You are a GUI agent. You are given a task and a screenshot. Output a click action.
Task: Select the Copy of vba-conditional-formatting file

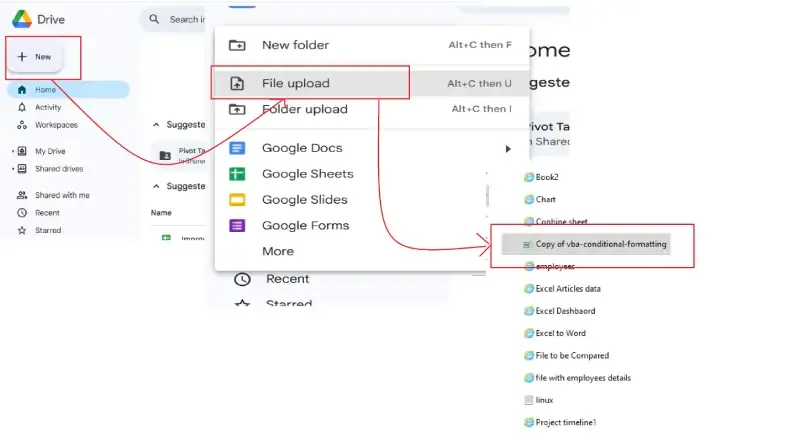pos(600,244)
